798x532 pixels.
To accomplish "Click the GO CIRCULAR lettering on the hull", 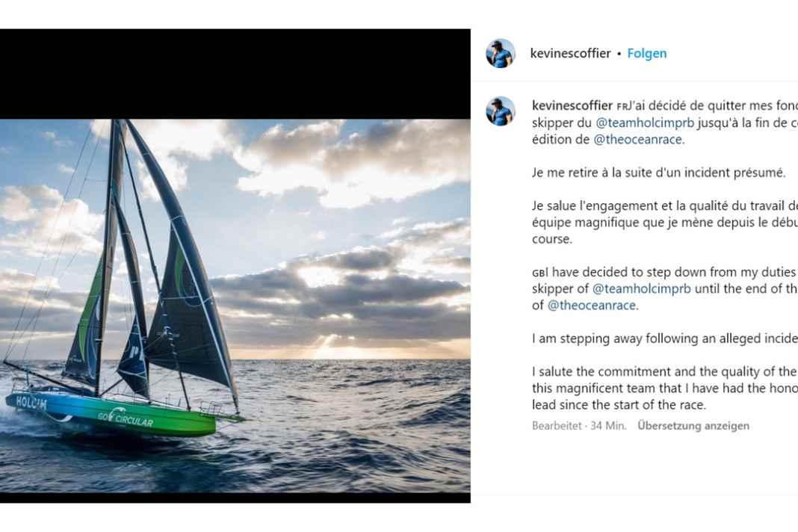I will pyautogui.click(x=126, y=418).
